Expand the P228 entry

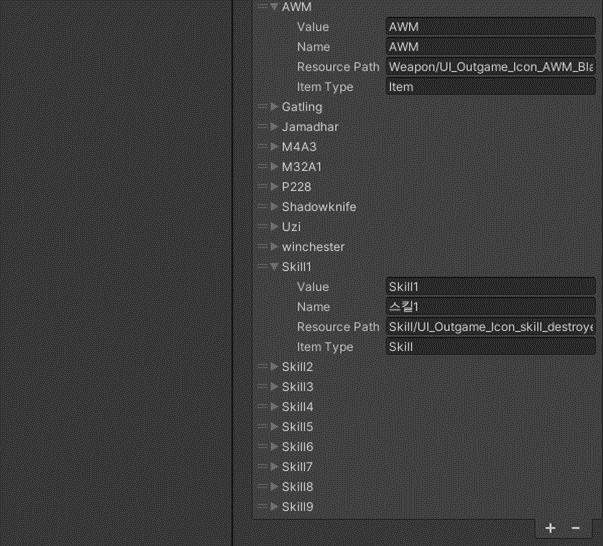coord(274,186)
